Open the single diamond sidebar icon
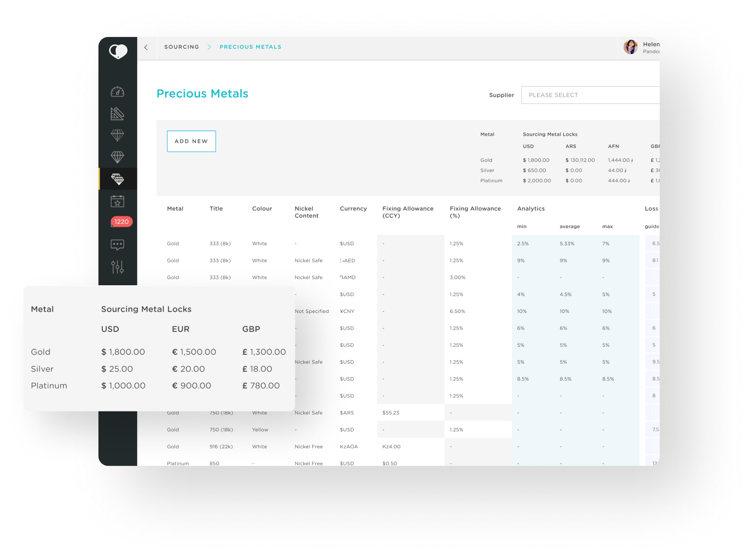754x560 pixels. coord(117,157)
